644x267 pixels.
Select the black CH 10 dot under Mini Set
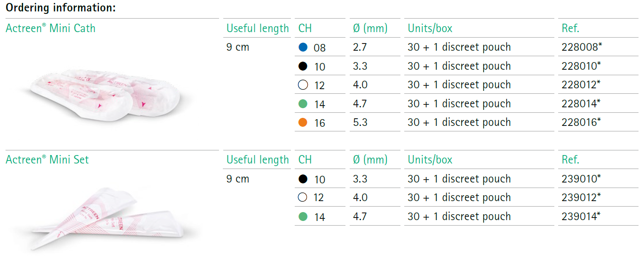pos(303,179)
